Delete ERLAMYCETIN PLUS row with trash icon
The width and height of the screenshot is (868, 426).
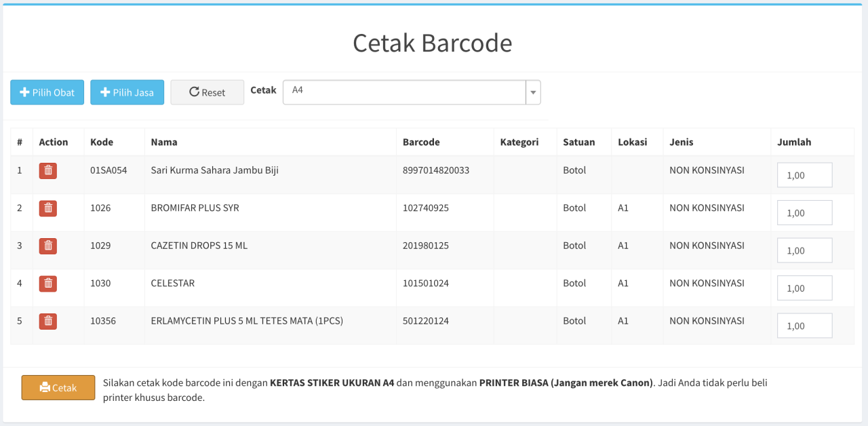pos(48,322)
